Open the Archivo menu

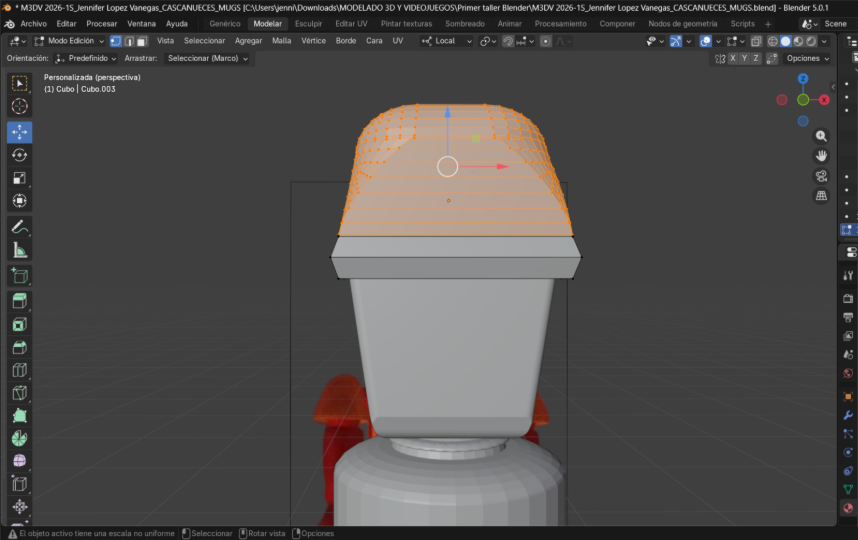(x=34, y=23)
